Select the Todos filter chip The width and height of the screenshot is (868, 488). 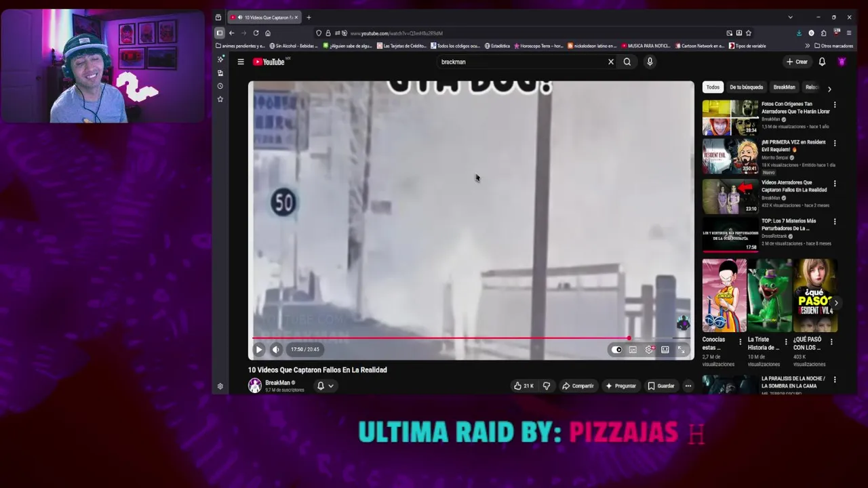click(x=713, y=87)
